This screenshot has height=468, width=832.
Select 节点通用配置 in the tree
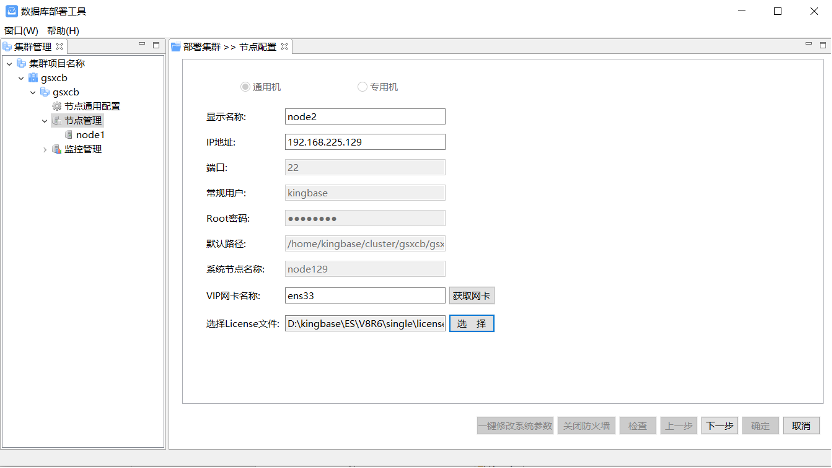[x=92, y=106]
